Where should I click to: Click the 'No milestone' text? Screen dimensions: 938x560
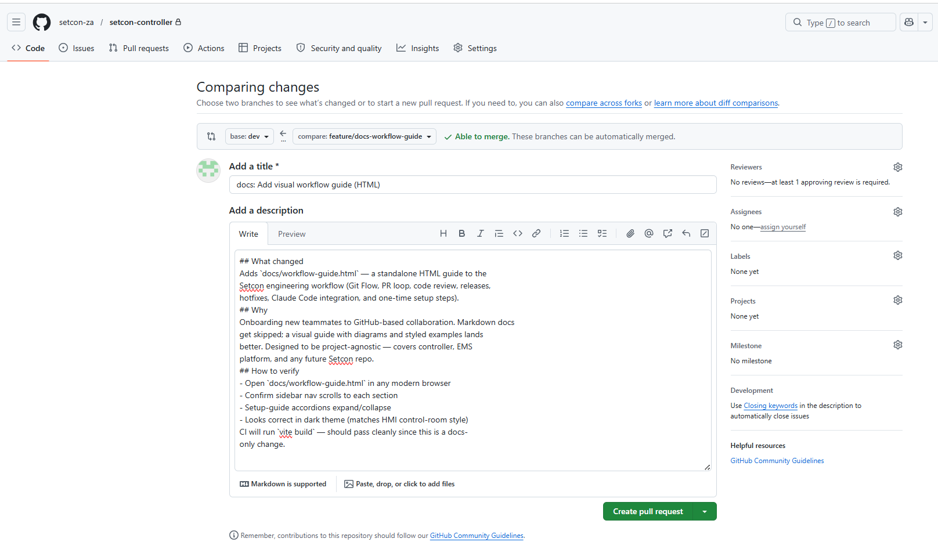point(751,361)
